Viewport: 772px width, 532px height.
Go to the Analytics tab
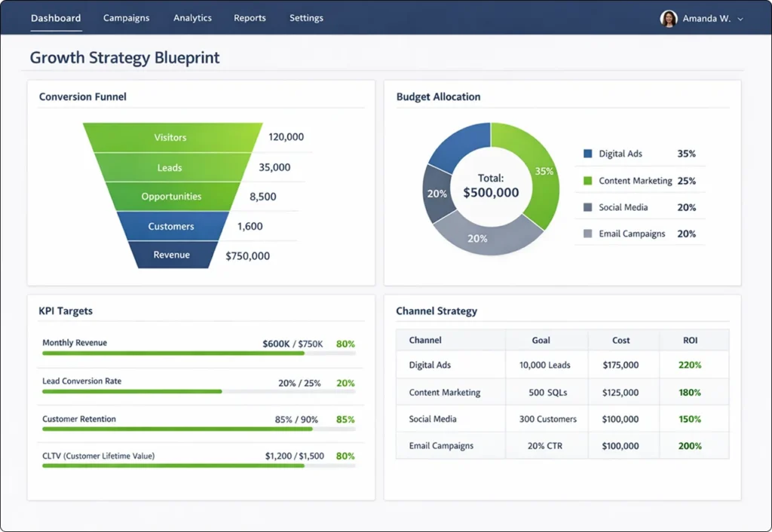tap(192, 18)
